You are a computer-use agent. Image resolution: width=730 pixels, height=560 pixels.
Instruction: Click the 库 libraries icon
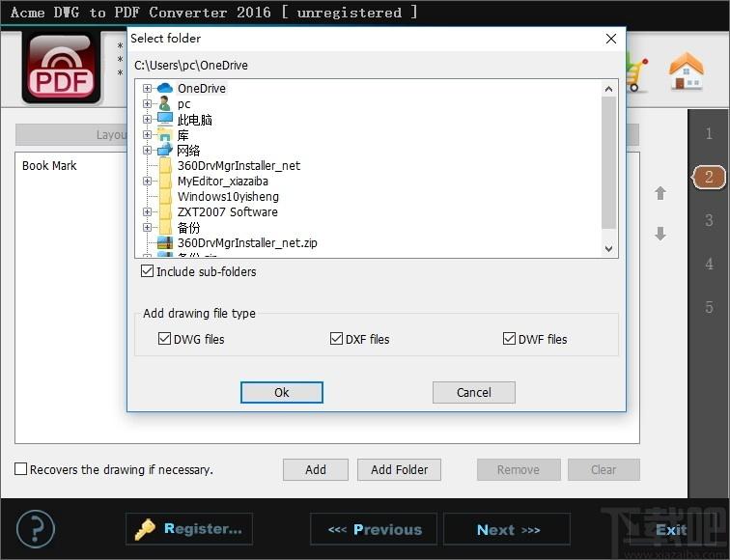[165, 135]
